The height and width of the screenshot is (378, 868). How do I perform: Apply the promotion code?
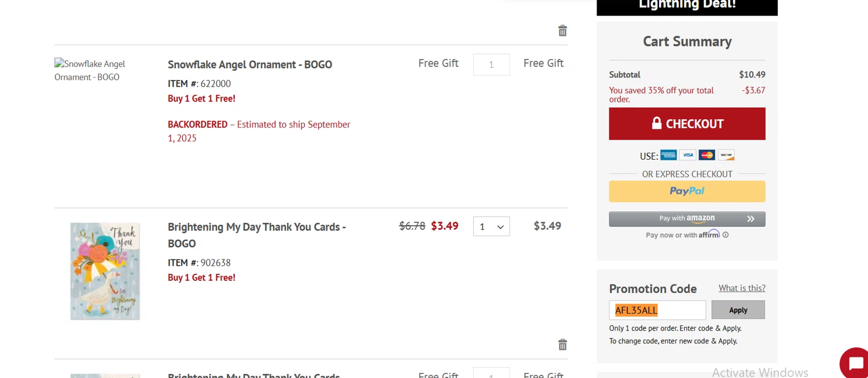pos(738,310)
